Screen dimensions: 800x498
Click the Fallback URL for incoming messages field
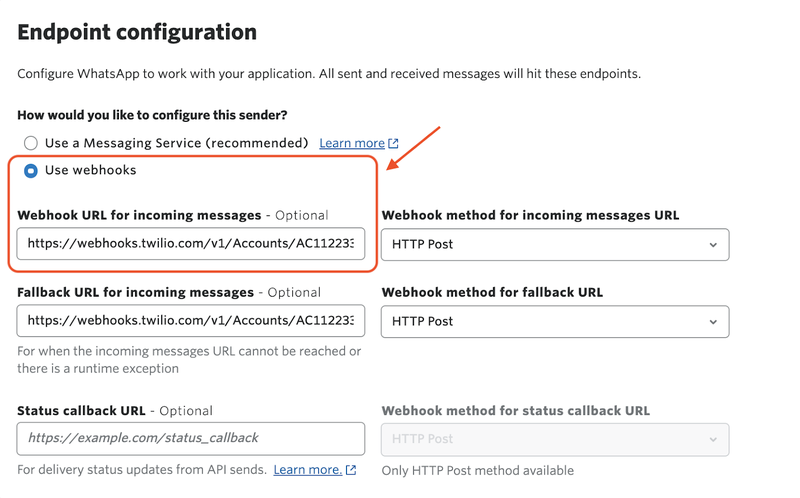[x=191, y=321]
